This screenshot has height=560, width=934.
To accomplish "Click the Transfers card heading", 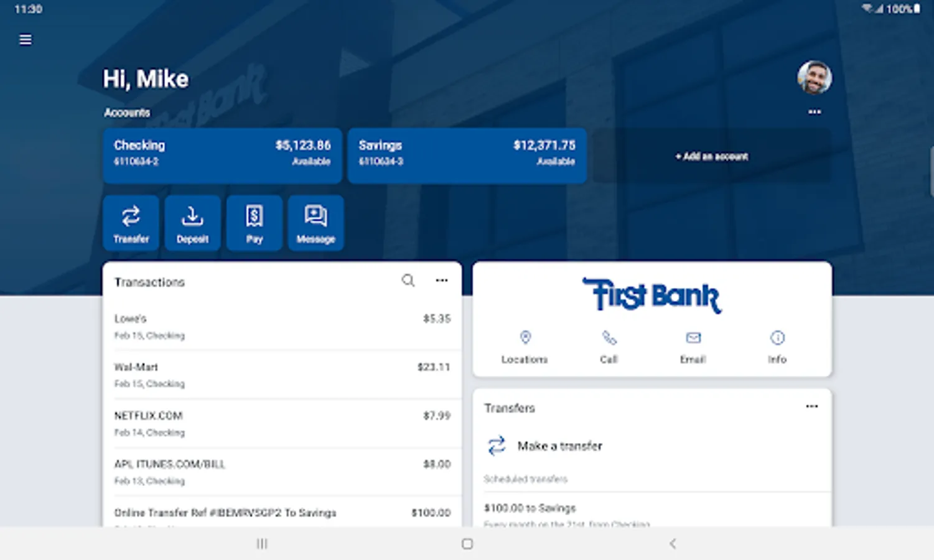I will pos(510,408).
